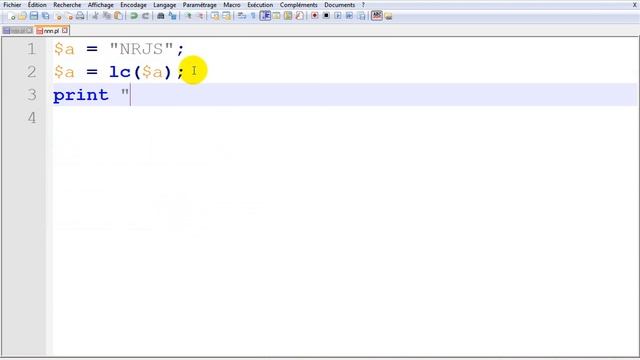This screenshot has width=640, height=360.
Task: Cut selection with the scissors icon
Action: click(x=95, y=16)
